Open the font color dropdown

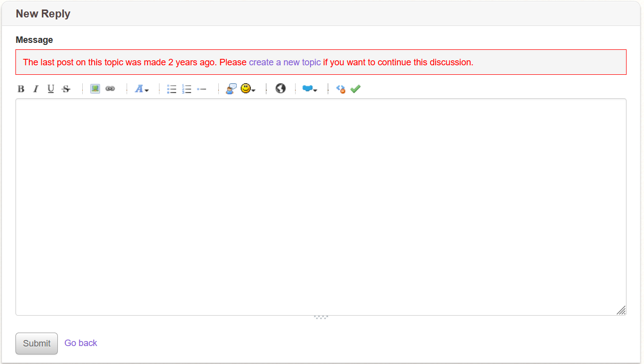tap(142, 89)
